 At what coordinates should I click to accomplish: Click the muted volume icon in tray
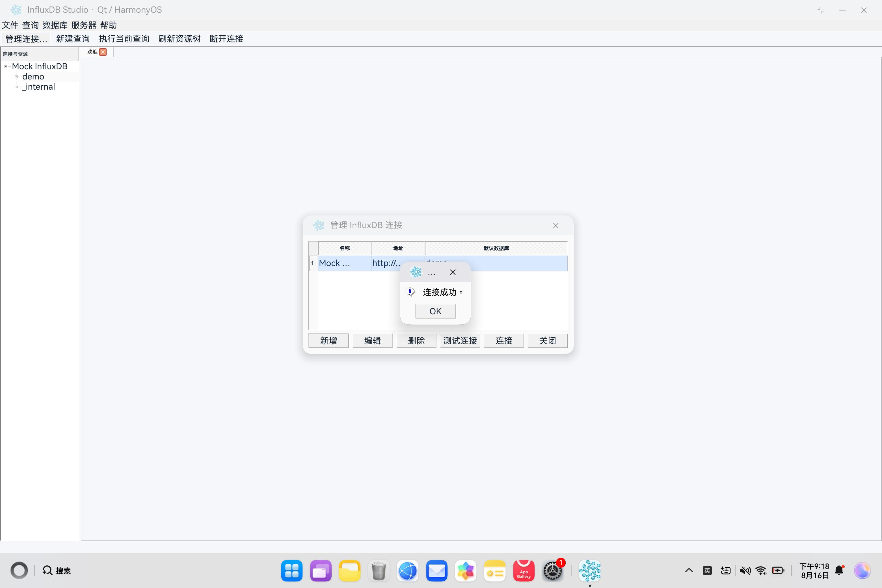[x=745, y=570]
